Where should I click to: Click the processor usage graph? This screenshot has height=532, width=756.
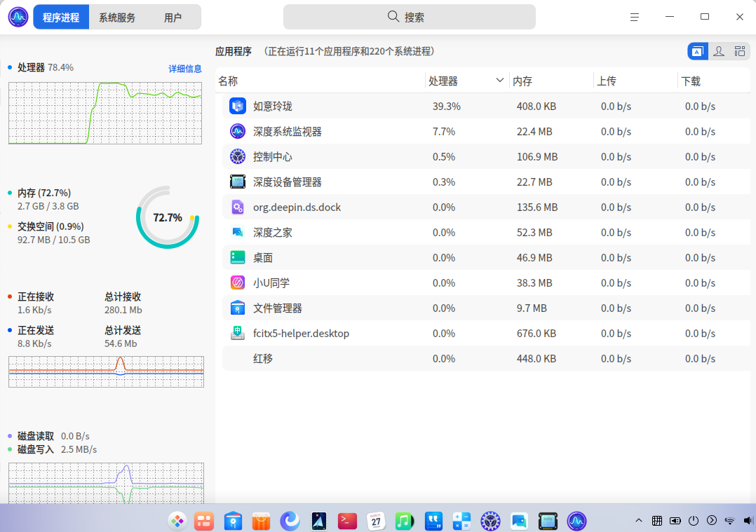[x=105, y=114]
